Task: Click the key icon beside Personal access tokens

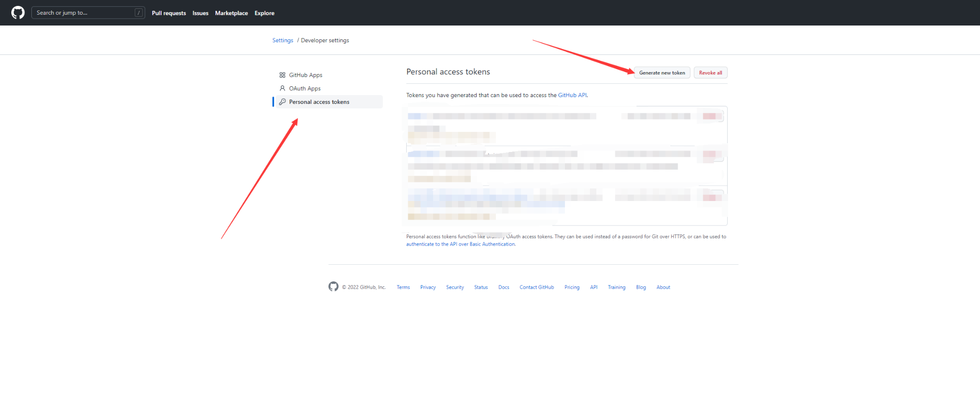Action: (x=282, y=102)
